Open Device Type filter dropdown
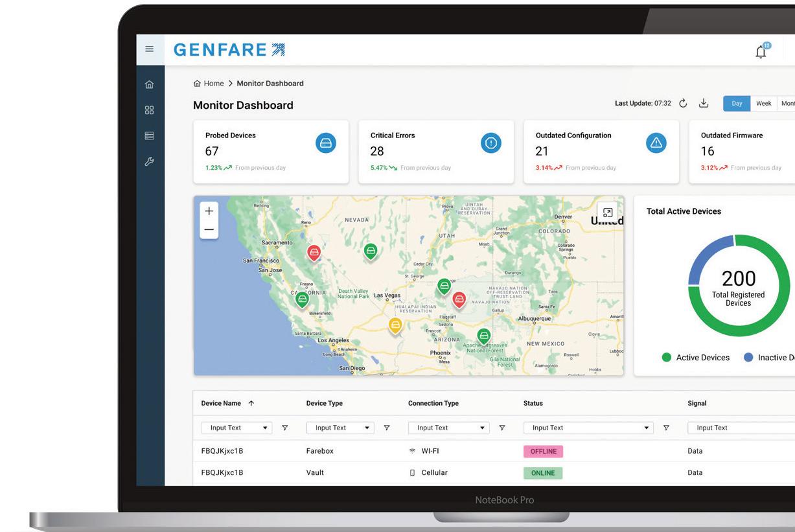The width and height of the screenshot is (795, 532). [340, 428]
